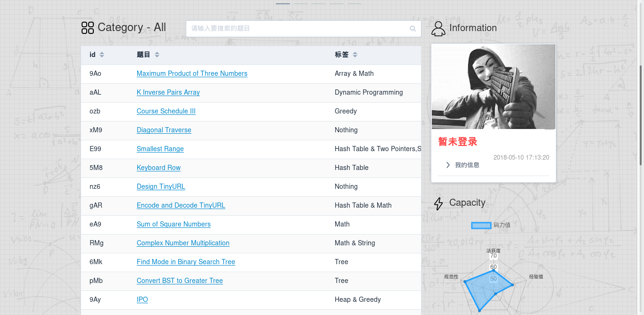The width and height of the screenshot is (644, 315).
Task: Click the tag cell Heap & Greedy
Action: coord(358,299)
